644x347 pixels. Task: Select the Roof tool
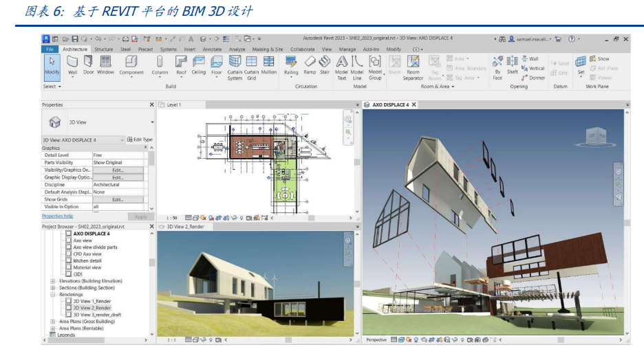(181, 66)
